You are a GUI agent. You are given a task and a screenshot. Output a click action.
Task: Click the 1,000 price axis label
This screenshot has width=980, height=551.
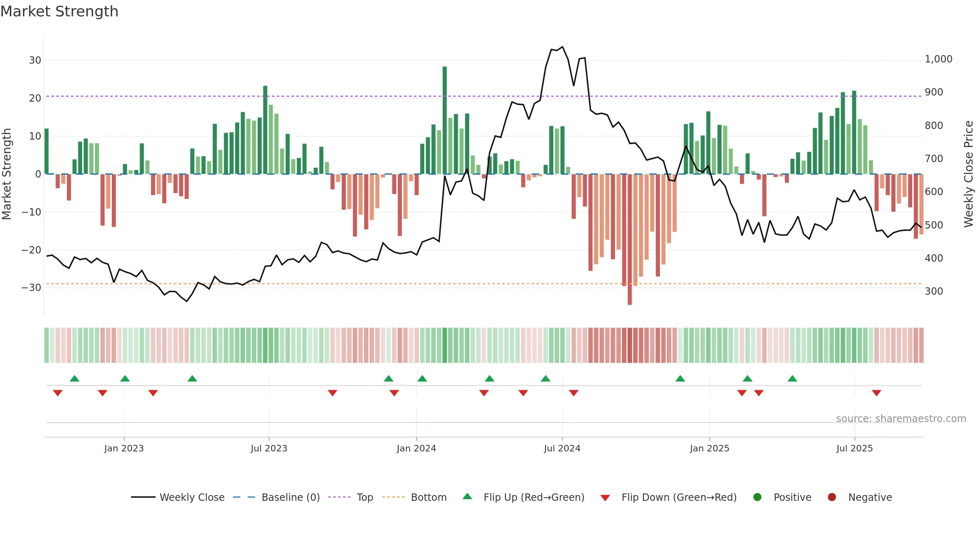(x=938, y=59)
